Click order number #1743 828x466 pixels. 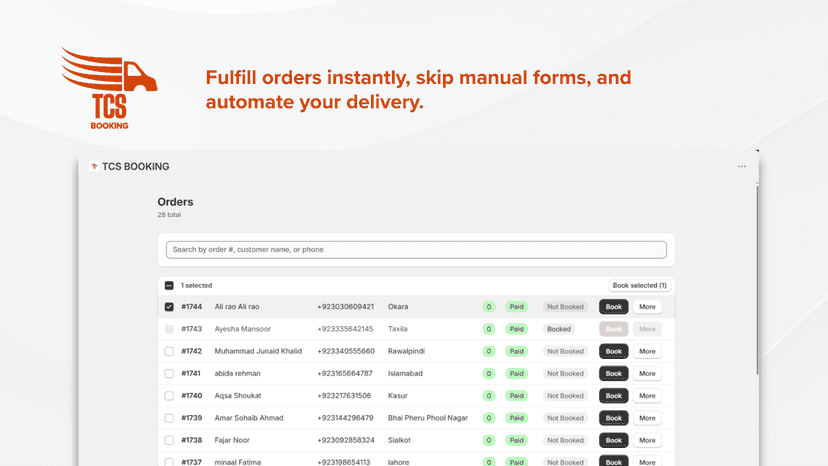[192, 329]
